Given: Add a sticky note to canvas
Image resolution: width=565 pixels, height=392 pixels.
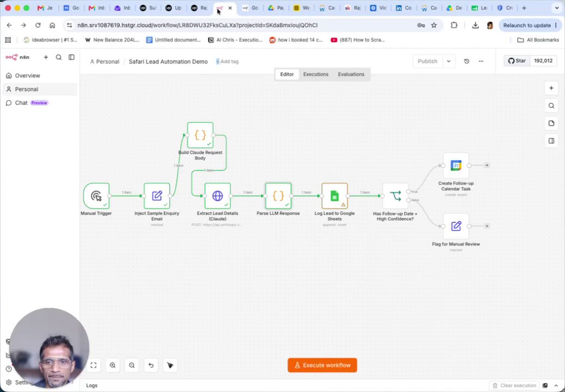Looking at the screenshot, I should coord(551,123).
